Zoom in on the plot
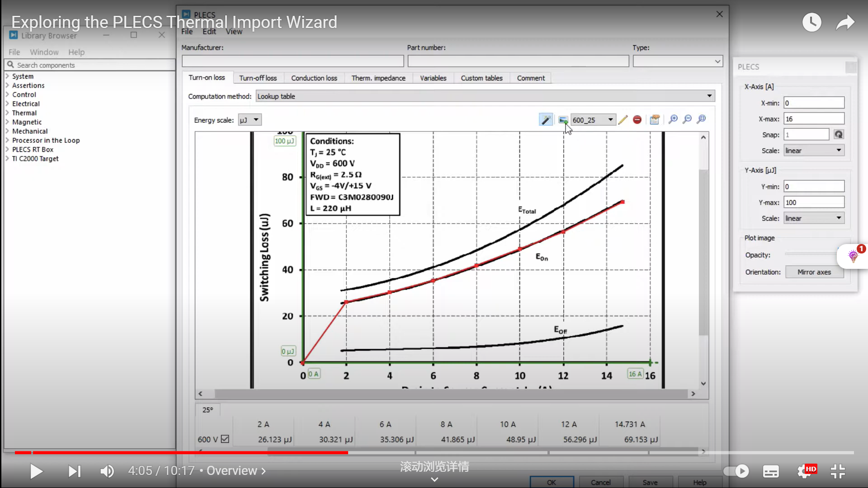The width and height of the screenshot is (868, 488). (x=673, y=119)
